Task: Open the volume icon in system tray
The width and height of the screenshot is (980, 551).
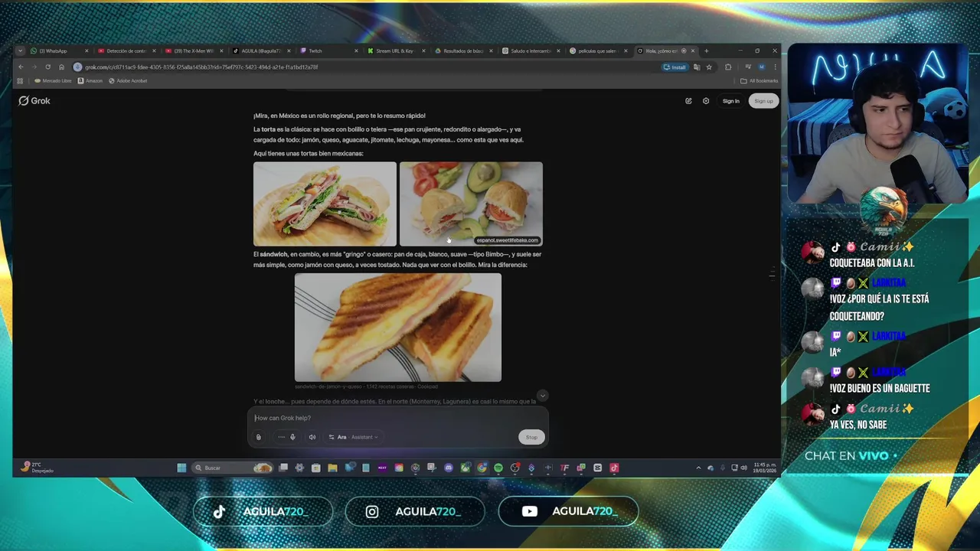Action: (x=744, y=468)
